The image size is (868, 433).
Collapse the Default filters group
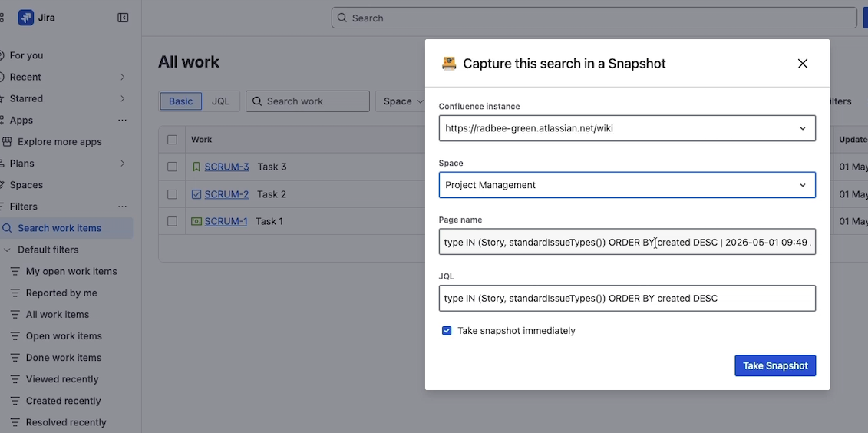point(7,250)
